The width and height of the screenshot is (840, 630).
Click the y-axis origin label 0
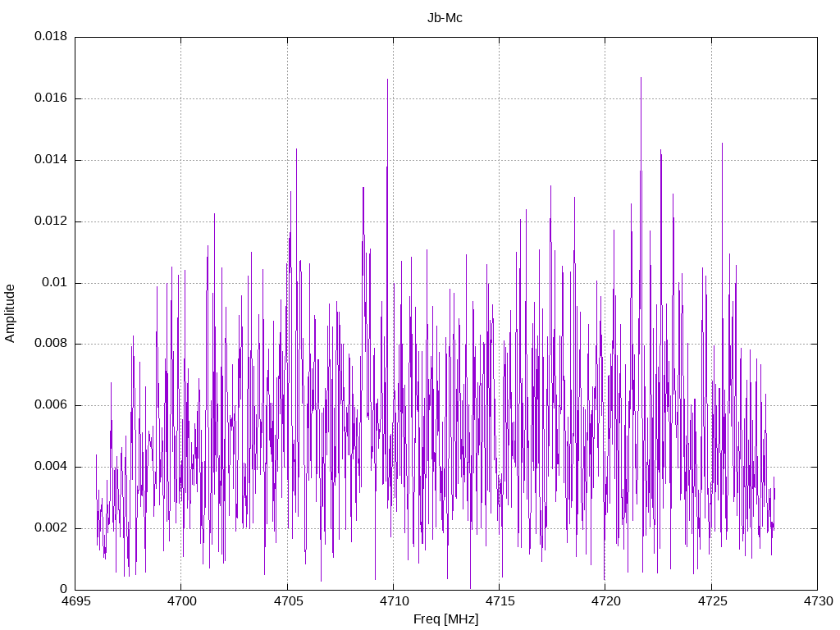64,589
